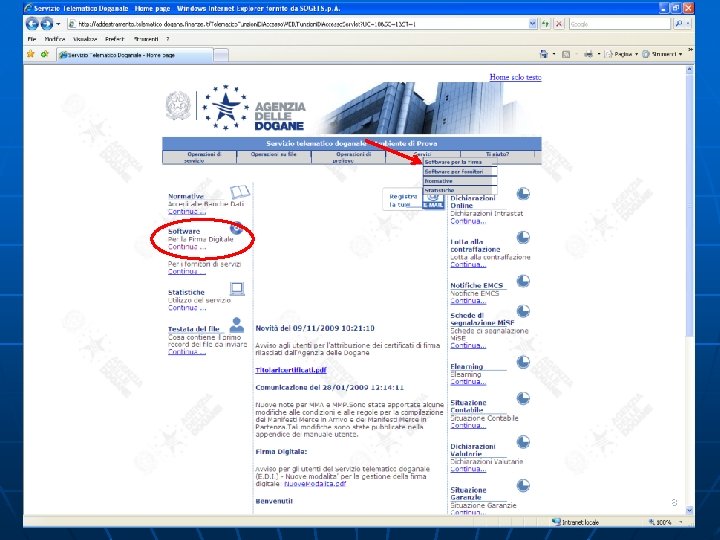Click the open book icon beside Normativa
The image size is (720, 540).
click(x=239, y=192)
